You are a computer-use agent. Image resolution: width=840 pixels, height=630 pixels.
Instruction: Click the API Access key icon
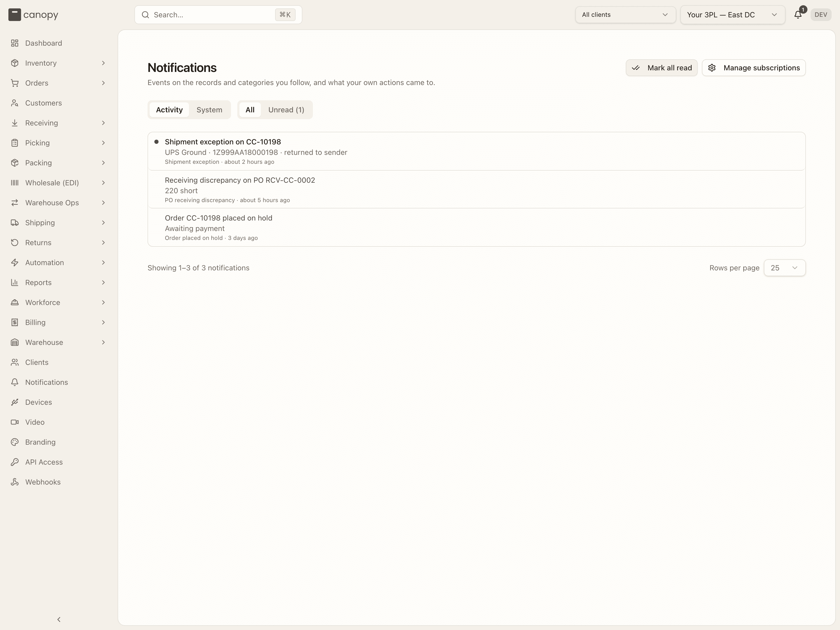pos(15,462)
